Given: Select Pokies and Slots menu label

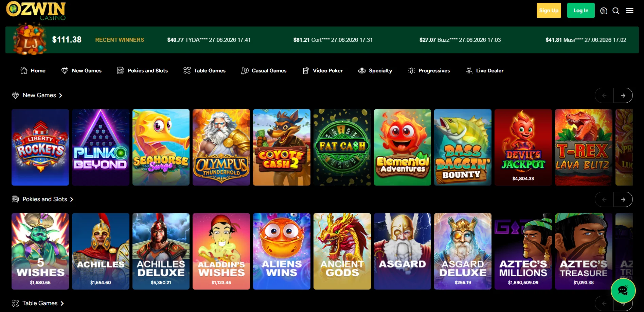Looking at the screenshot, I should [148, 70].
